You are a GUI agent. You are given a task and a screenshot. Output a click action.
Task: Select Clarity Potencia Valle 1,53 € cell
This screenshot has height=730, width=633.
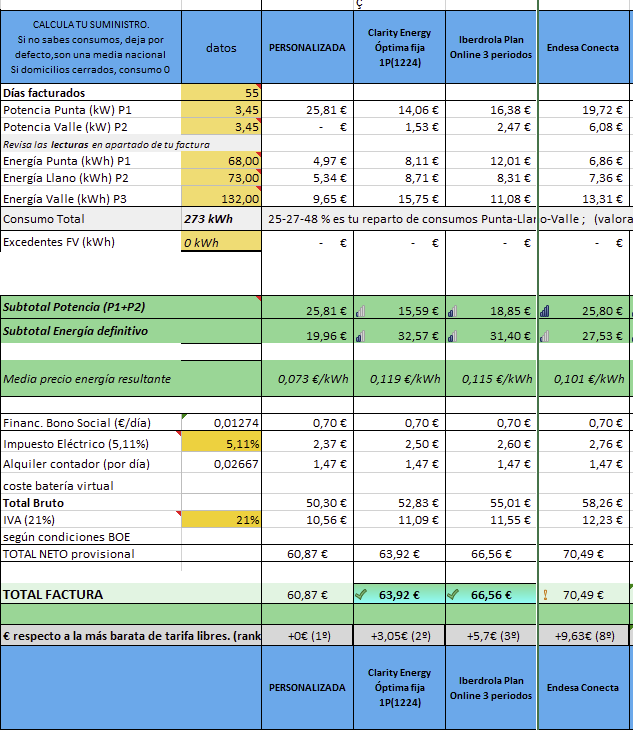click(x=399, y=127)
